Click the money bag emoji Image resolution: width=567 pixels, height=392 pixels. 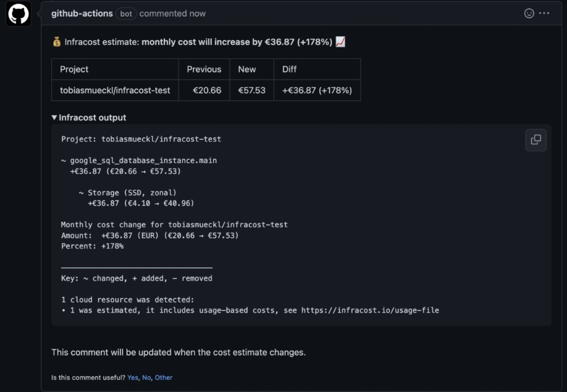coord(56,42)
